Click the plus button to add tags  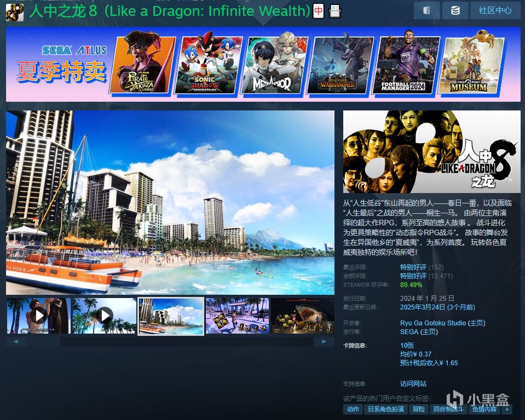click(x=507, y=409)
